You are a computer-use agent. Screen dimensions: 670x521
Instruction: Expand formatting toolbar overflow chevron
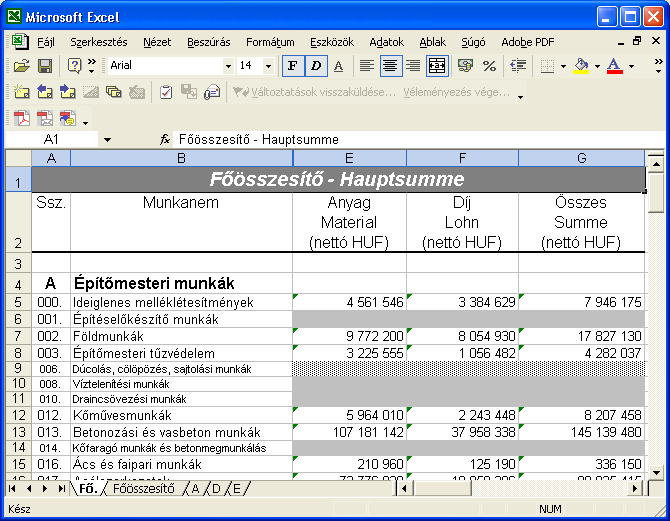pos(658,66)
